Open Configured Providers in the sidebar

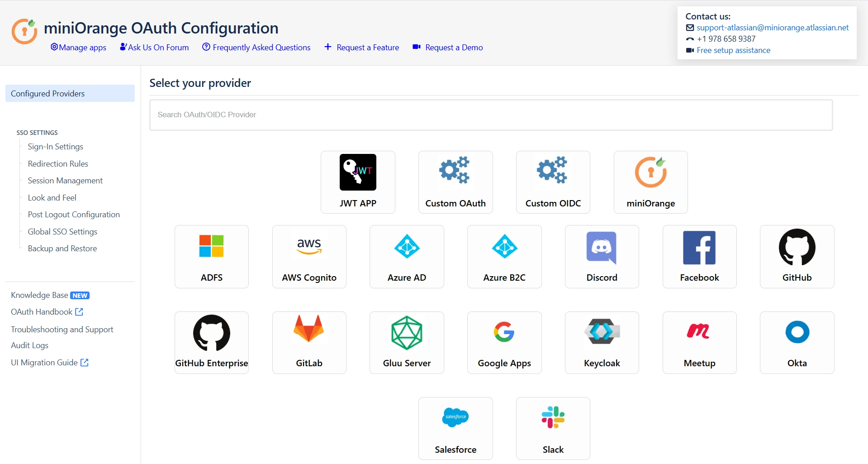pyautogui.click(x=70, y=94)
